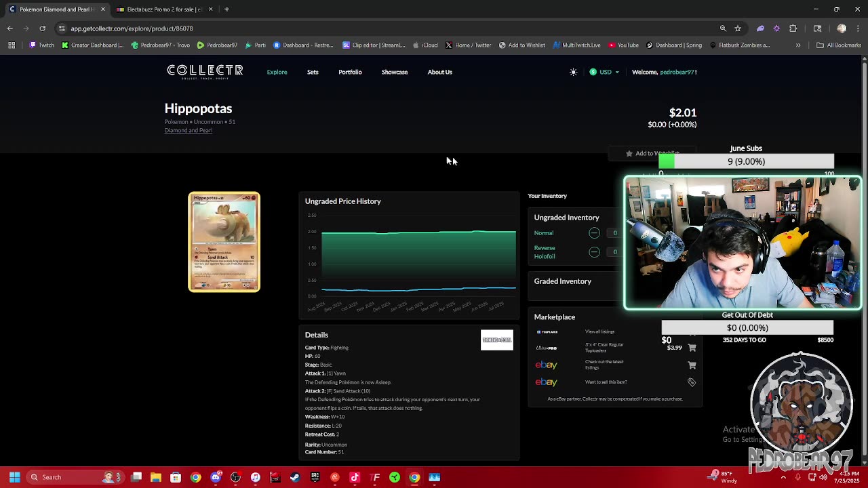The height and width of the screenshot is (488, 868).
Task: Open the Chrome three-dot menu
Action: pyautogui.click(x=856, y=28)
